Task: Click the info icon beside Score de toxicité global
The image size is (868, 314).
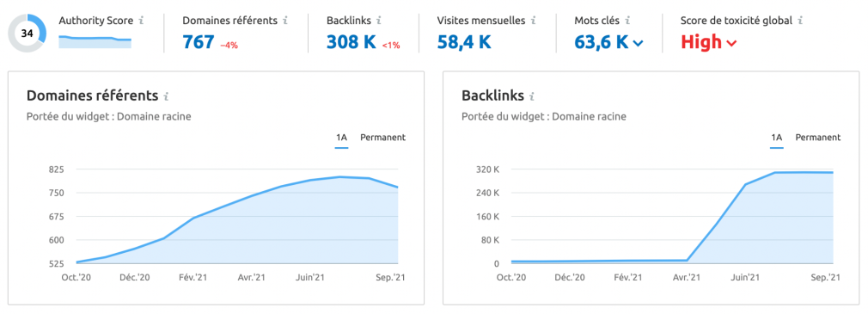Action: click(x=800, y=21)
